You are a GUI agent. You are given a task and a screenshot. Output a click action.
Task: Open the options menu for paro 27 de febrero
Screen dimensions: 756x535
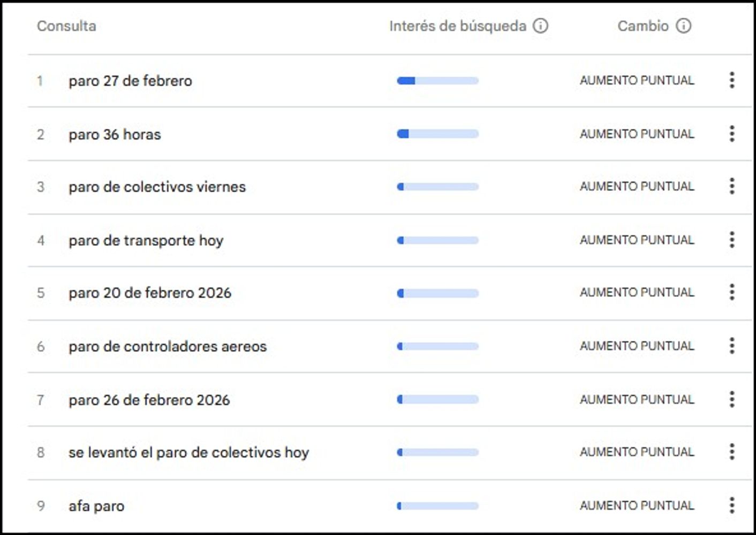[x=732, y=80]
